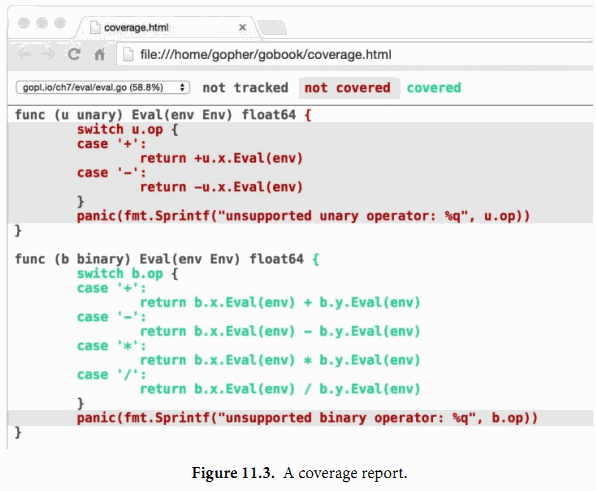Close the coverage.html tab

[x=242, y=27]
